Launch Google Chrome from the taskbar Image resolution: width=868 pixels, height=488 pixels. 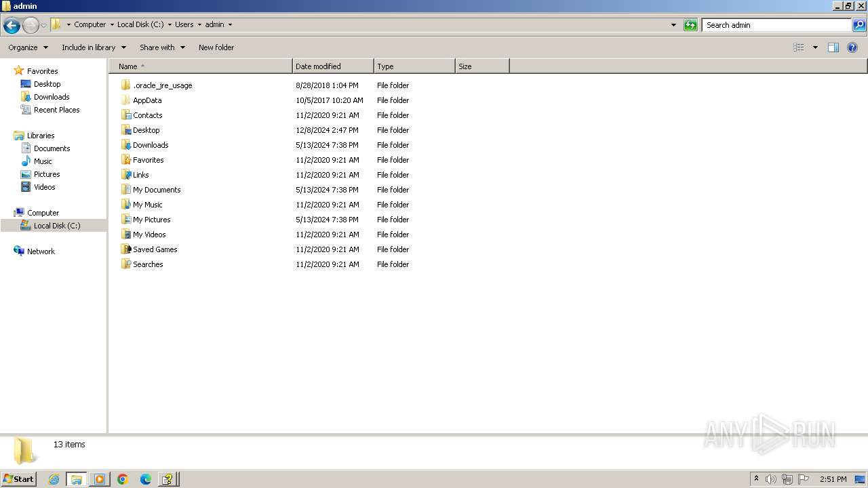123,479
